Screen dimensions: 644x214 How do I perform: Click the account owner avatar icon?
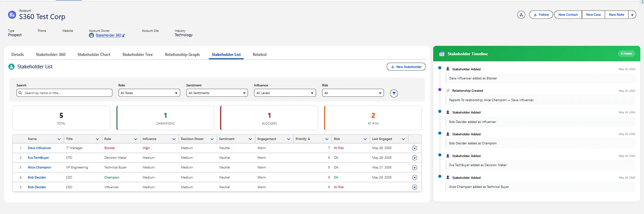[92, 35]
